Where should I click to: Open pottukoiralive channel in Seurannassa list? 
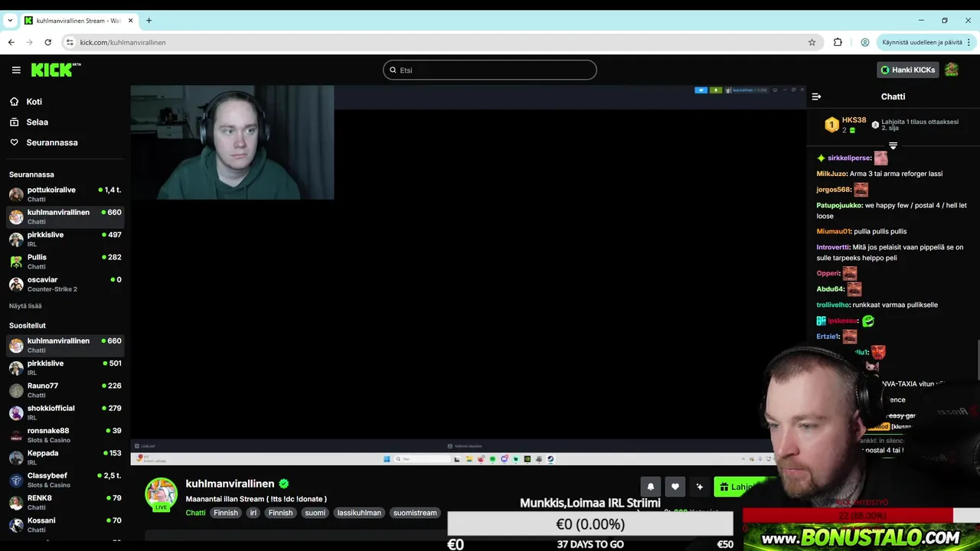[x=65, y=194]
